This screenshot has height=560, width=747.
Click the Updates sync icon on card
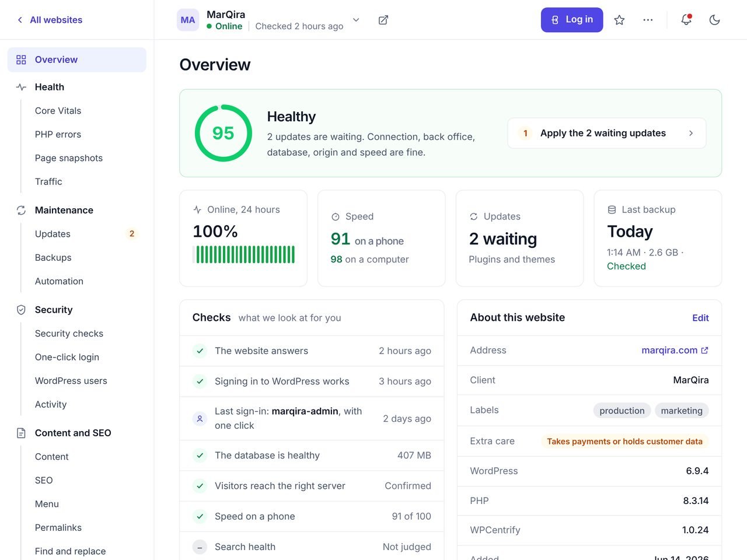pyautogui.click(x=474, y=216)
